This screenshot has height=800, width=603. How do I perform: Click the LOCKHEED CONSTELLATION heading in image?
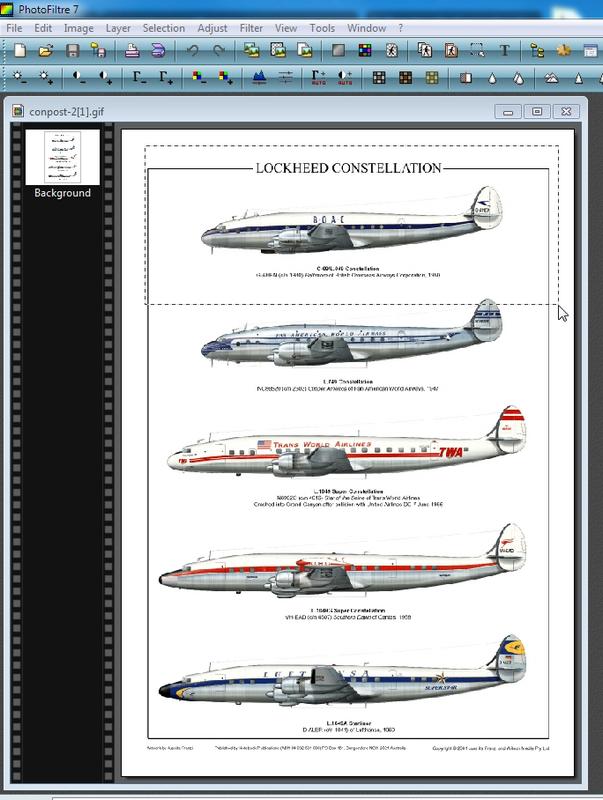pos(348,168)
